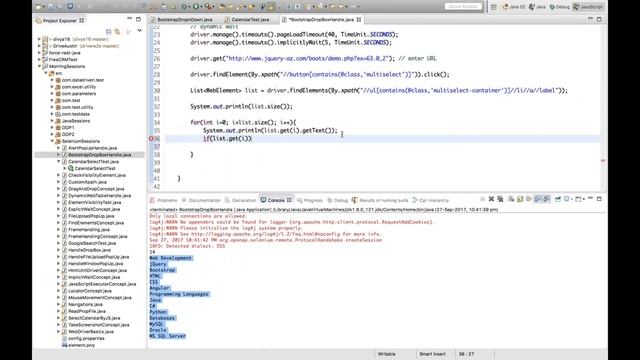The image size is (640, 360).
Task: Expand the divya16 project
Action: (40, 39)
